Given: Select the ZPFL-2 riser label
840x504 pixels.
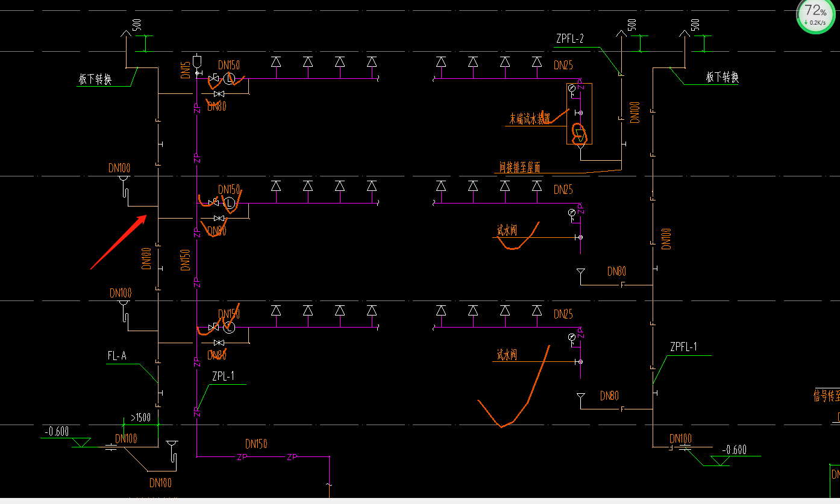Looking at the screenshot, I should [570, 39].
